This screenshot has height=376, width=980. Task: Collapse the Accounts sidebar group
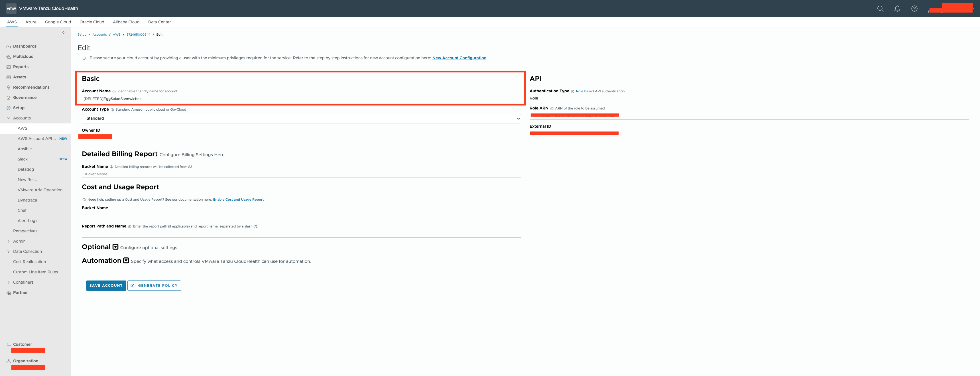pyautogui.click(x=8, y=118)
